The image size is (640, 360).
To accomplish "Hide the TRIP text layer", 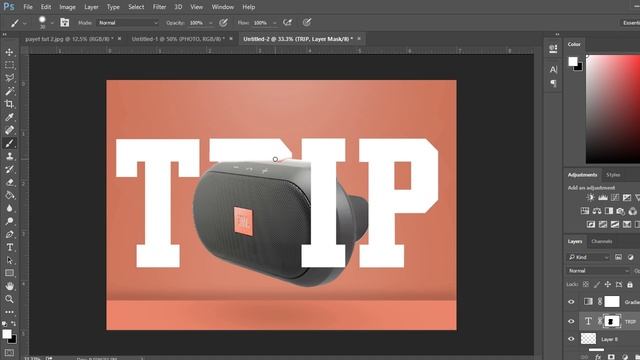I will (571, 321).
